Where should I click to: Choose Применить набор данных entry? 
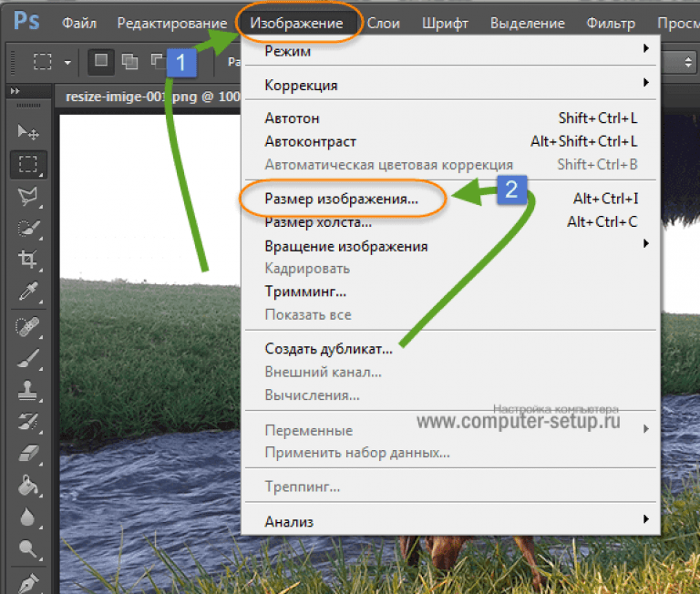click(451, 453)
